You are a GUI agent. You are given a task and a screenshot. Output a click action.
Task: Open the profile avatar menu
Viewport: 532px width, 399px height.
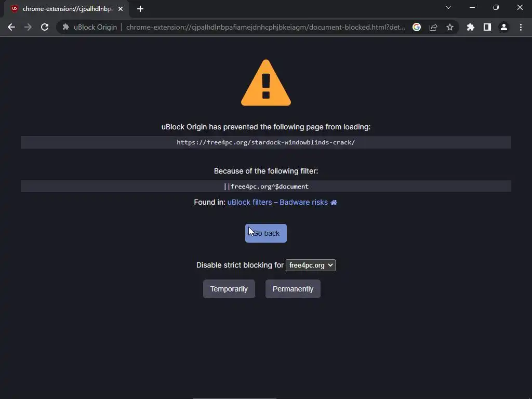click(504, 27)
